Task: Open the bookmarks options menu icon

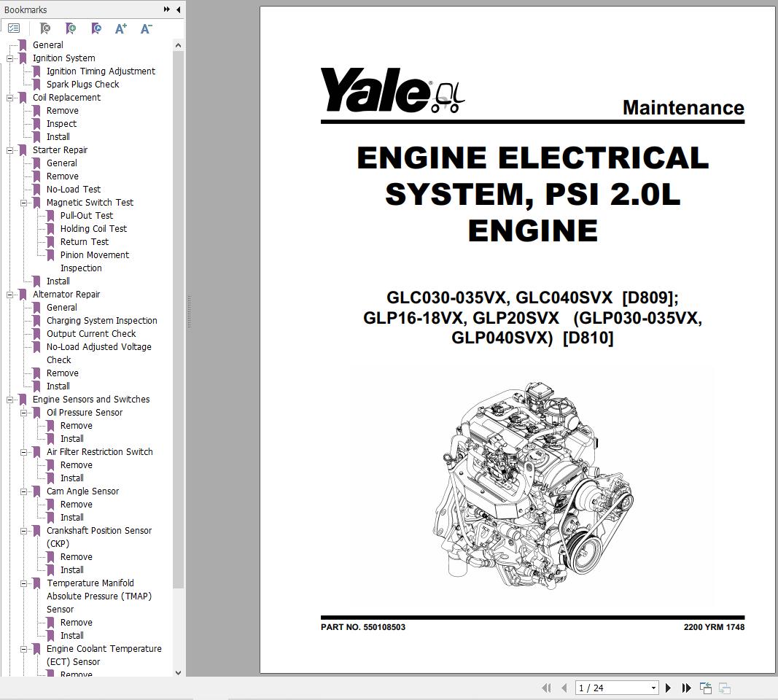Action: pos(14,28)
